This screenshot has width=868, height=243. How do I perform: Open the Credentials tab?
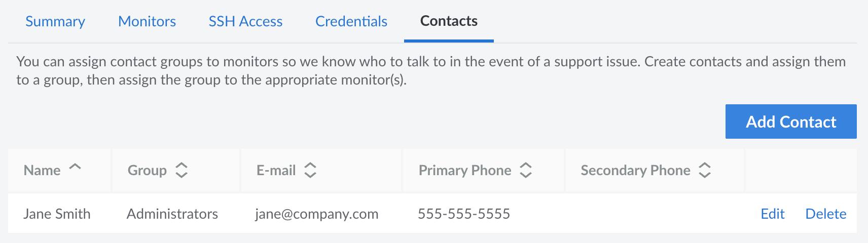click(x=351, y=21)
